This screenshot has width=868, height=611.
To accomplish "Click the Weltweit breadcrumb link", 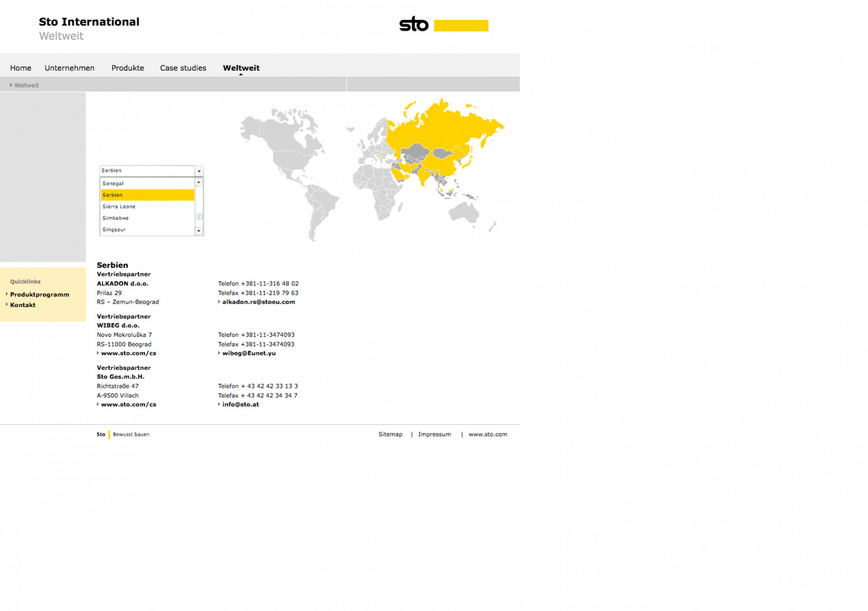I will pyautogui.click(x=27, y=85).
